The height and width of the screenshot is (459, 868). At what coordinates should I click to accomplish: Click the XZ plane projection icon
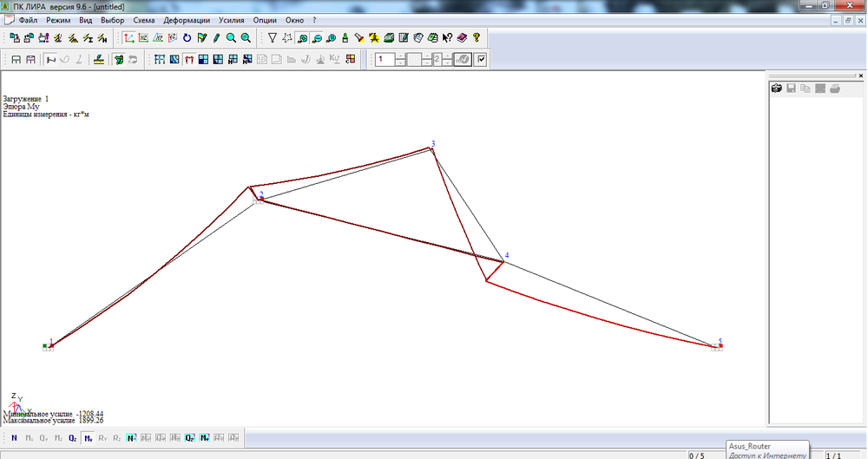143,37
